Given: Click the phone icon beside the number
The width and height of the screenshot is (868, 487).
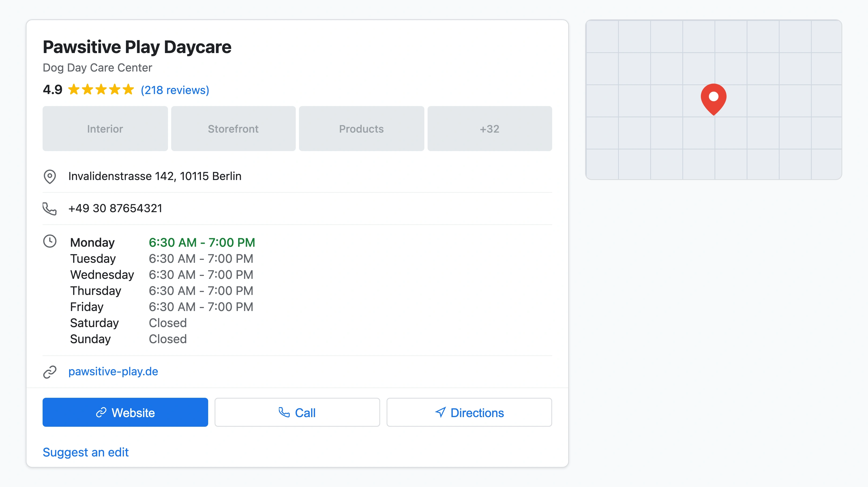Looking at the screenshot, I should pyautogui.click(x=50, y=209).
